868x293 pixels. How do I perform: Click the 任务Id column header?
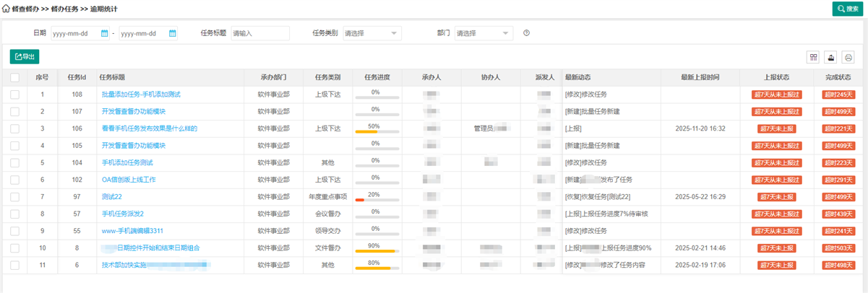pos(77,77)
